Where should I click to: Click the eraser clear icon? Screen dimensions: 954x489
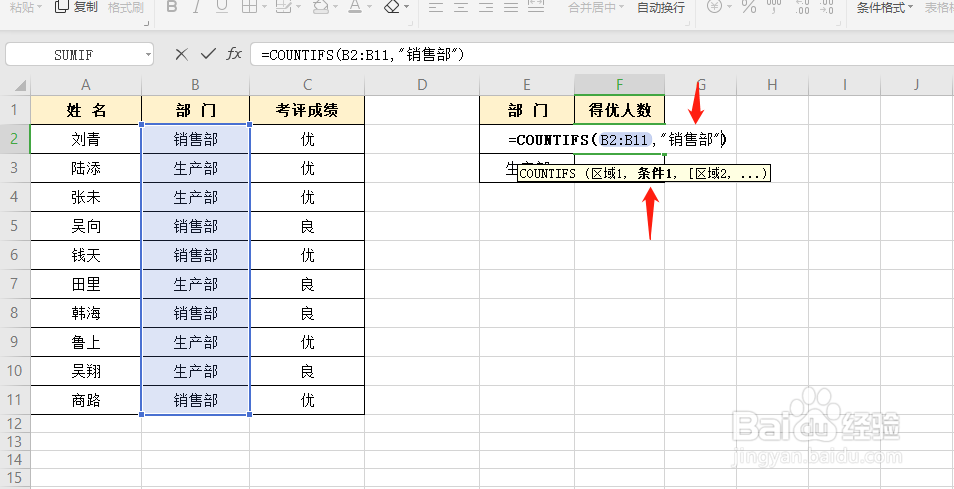click(392, 7)
